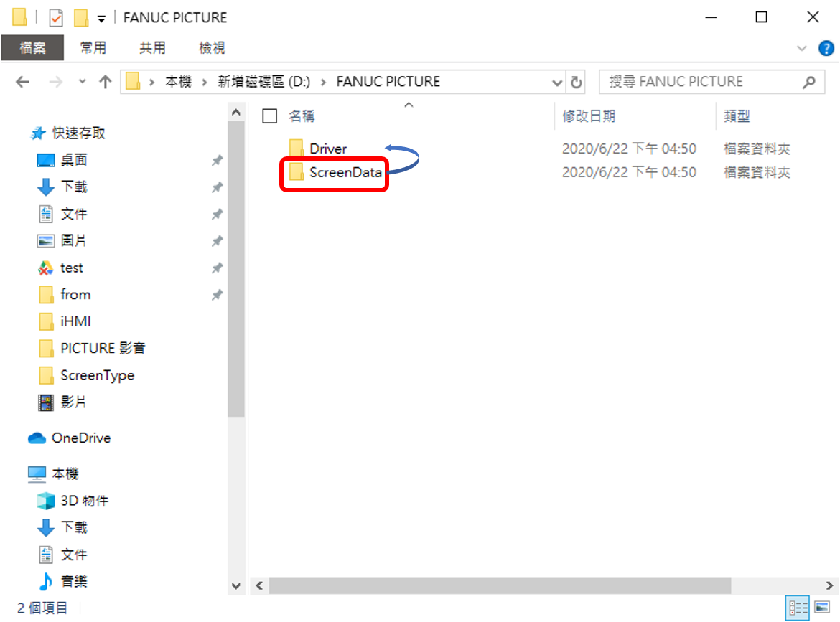Screen dimensions: 840x622
Task: Open the Help question mark icon
Action: click(x=826, y=48)
